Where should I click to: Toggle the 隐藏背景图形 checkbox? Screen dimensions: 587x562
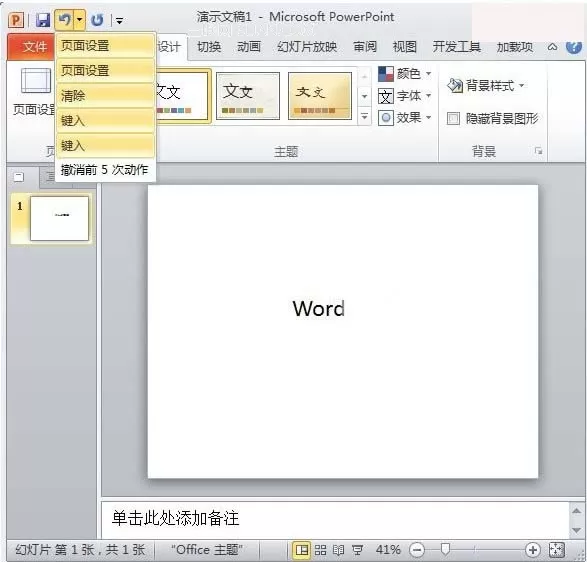click(x=453, y=119)
